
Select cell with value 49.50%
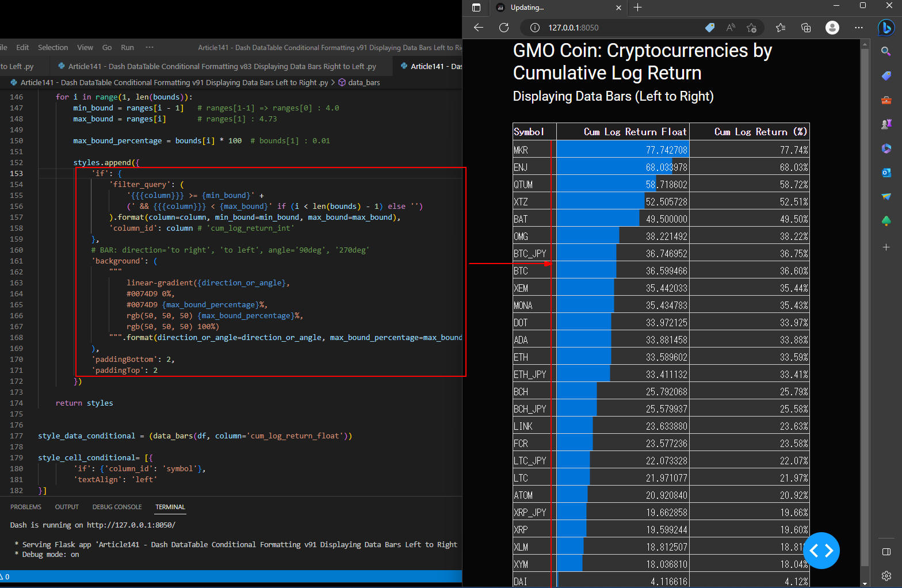click(x=750, y=219)
